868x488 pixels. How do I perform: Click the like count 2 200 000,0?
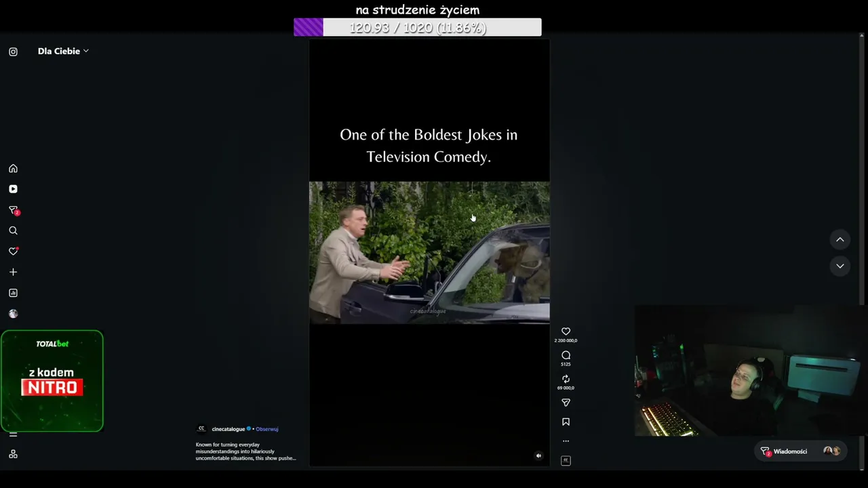(x=566, y=340)
